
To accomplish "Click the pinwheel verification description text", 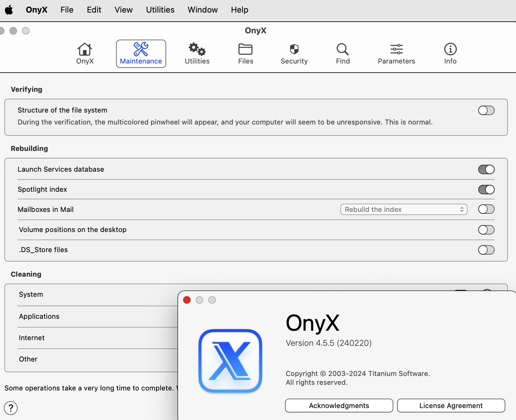I will [x=225, y=122].
